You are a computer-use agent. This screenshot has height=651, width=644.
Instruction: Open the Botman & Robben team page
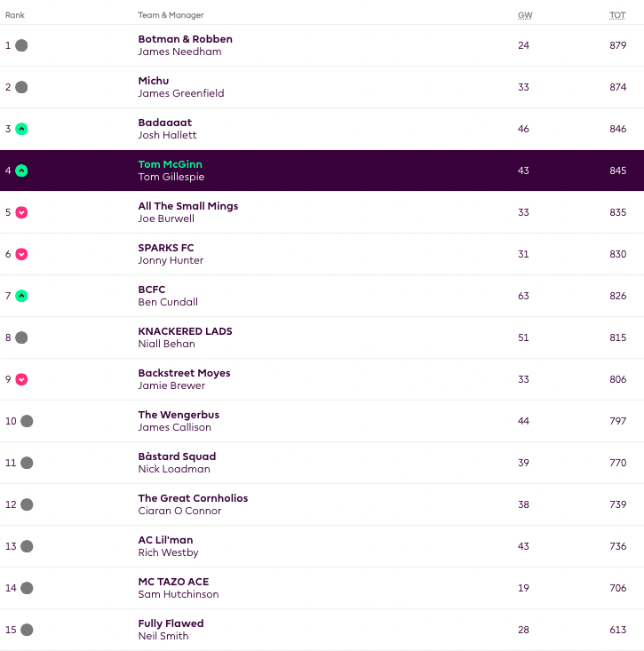tap(185, 39)
